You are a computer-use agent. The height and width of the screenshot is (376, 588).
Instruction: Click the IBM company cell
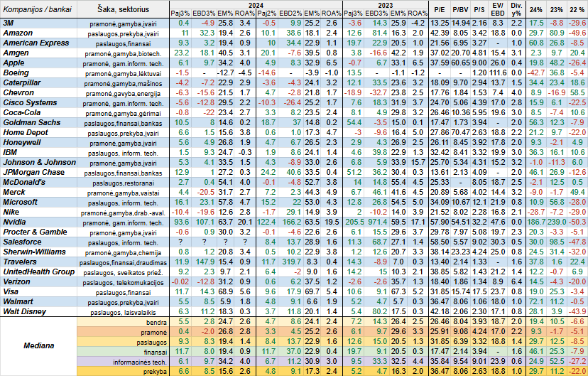coord(38,152)
